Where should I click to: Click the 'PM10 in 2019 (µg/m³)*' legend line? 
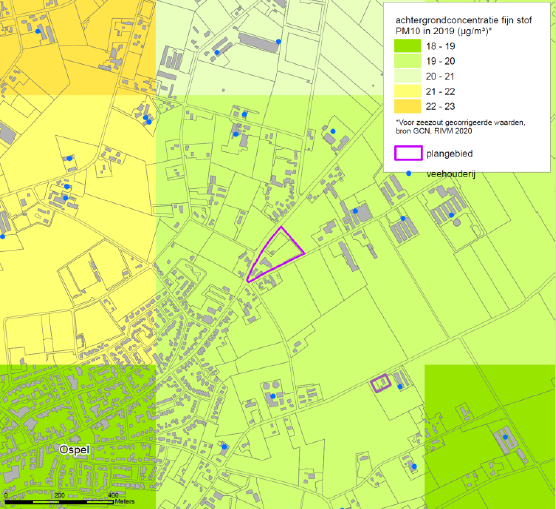pos(444,31)
